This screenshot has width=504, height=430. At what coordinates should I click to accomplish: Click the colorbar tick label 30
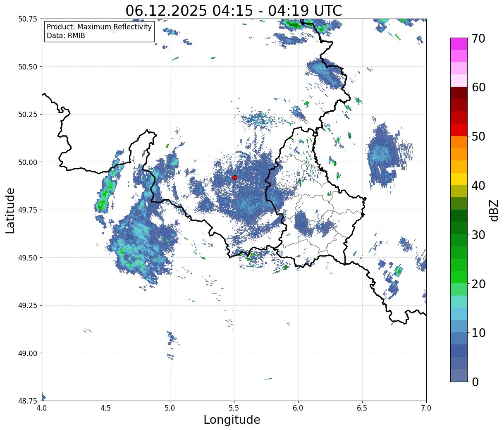478,234
